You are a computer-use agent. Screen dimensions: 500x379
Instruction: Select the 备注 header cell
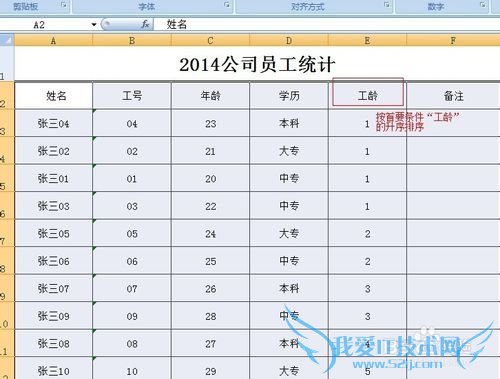tap(453, 96)
